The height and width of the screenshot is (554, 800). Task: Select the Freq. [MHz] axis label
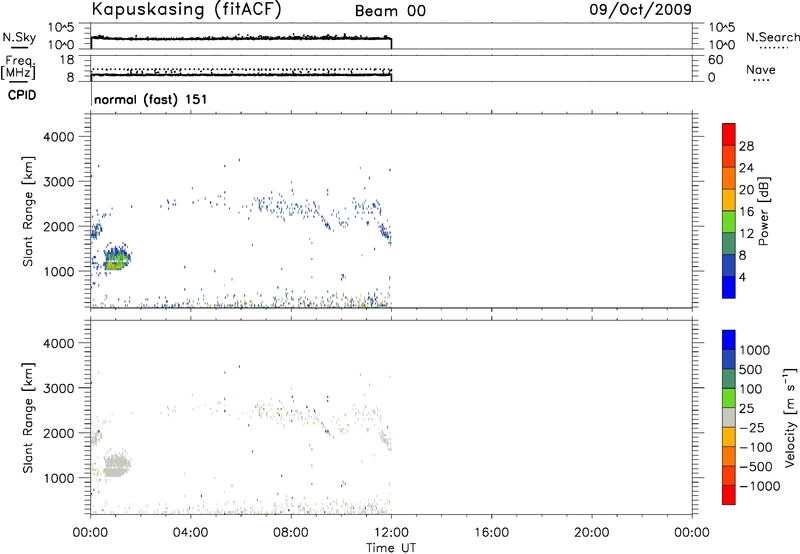(x=19, y=67)
